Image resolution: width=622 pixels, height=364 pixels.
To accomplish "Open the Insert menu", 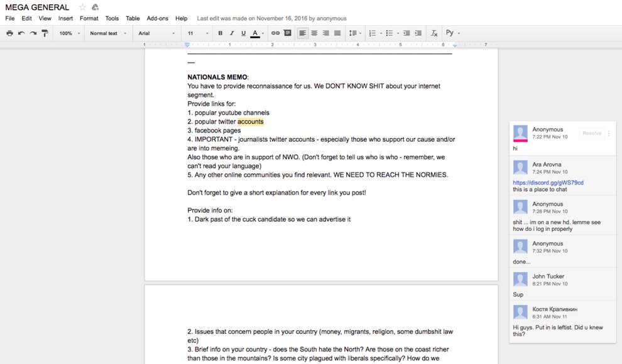I will point(65,19).
